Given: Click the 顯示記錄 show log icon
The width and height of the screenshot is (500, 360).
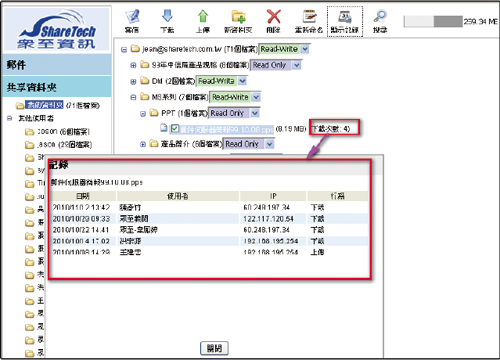Looking at the screenshot, I should (345, 17).
